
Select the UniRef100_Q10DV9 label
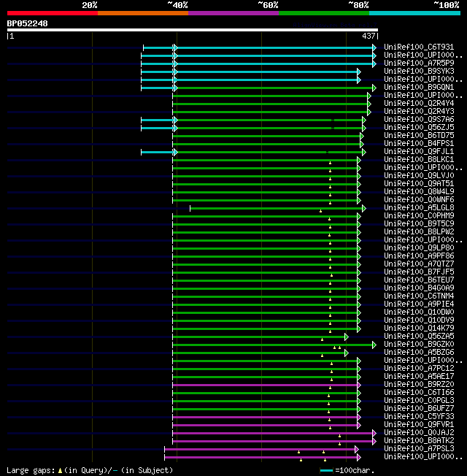coord(419,320)
